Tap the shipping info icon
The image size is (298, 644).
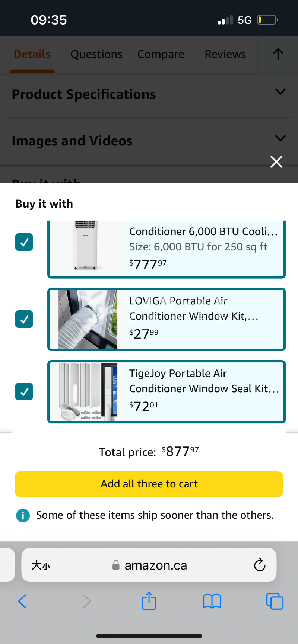coord(23,515)
